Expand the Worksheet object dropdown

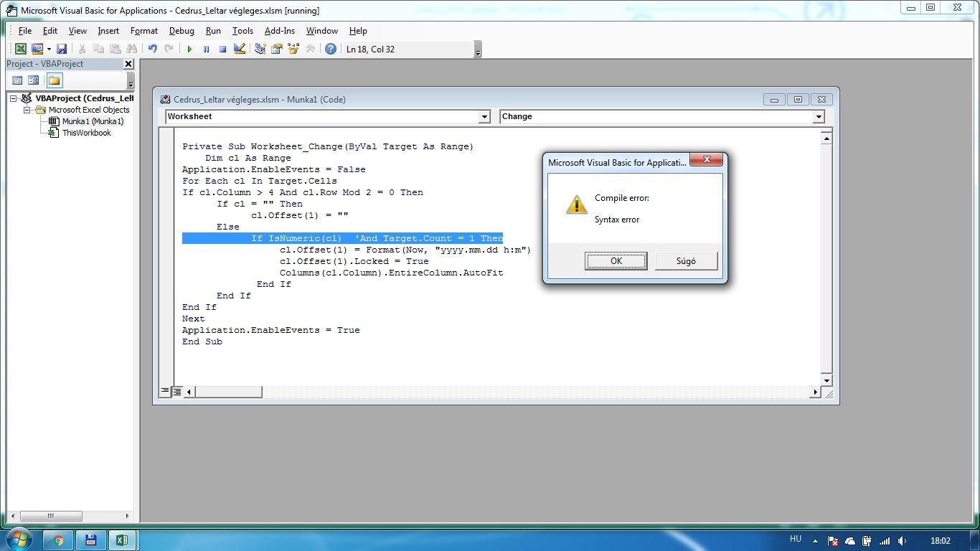click(x=485, y=117)
